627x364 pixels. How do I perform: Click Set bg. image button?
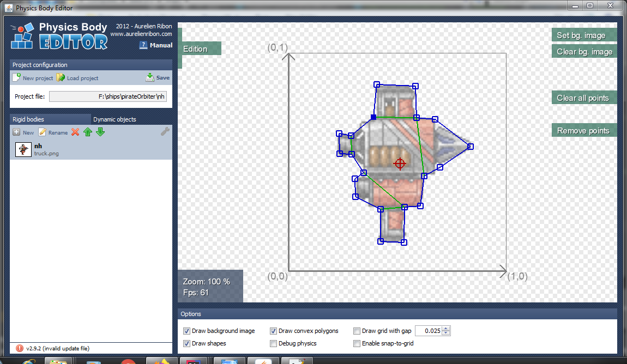(x=584, y=35)
